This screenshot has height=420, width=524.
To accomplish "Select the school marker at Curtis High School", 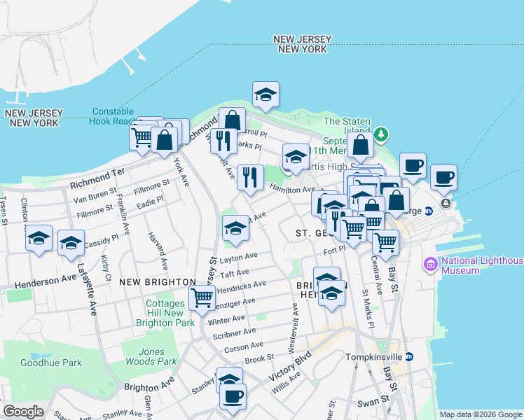I will [x=296, y=157].
